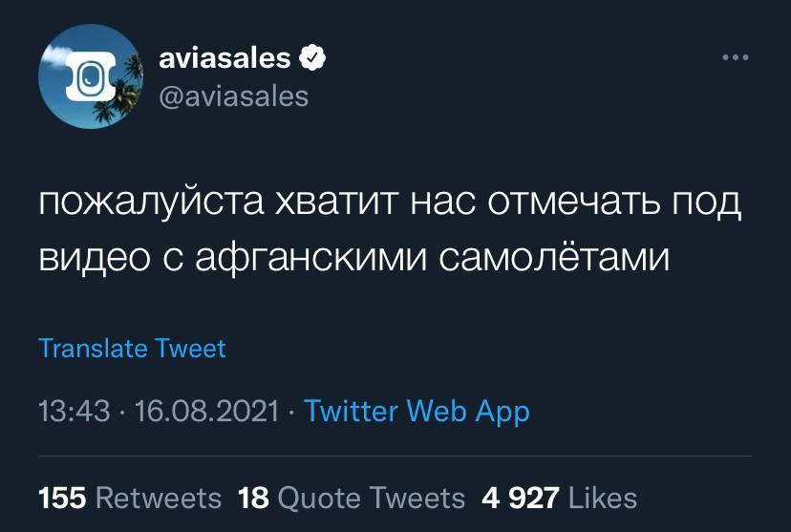Click the tweet line starting with видео

click(354, 257)
